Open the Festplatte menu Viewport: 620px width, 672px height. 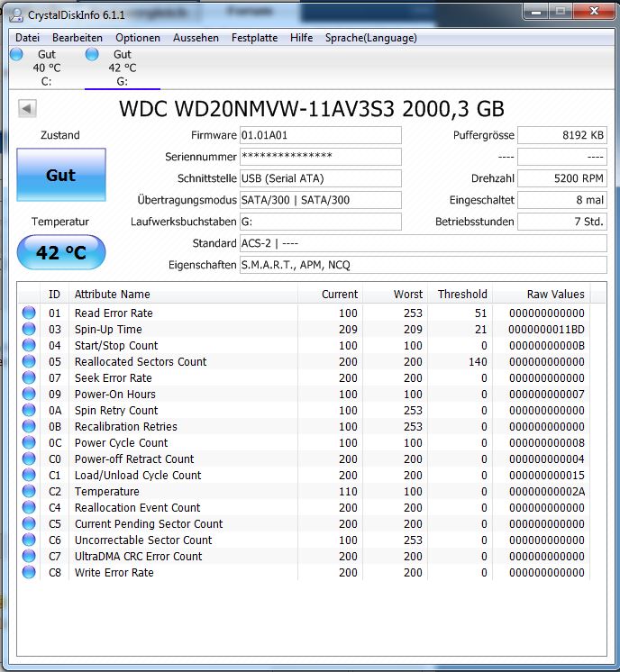click(254, 38)
